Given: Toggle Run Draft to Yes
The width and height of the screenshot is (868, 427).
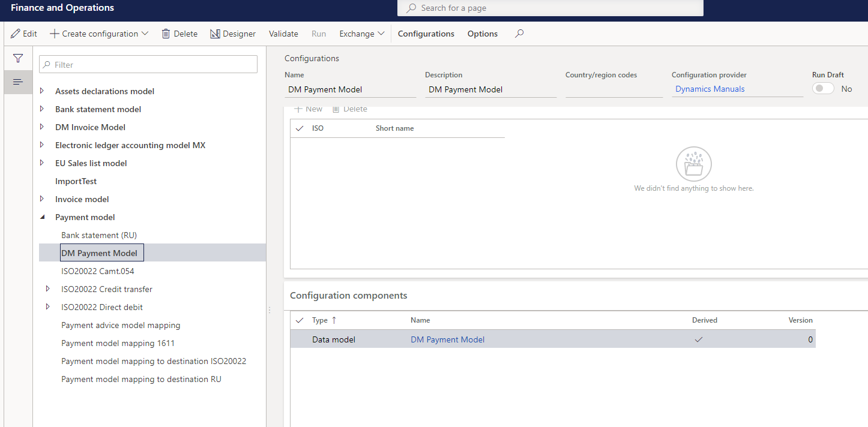Looking at the screenshot, I should pyautogui.click(x=823, y=88).
